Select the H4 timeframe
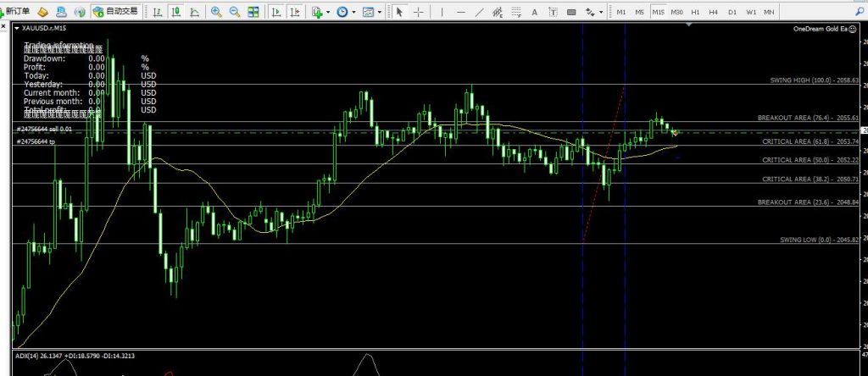 pyautogui.click(x=714, y=12)
